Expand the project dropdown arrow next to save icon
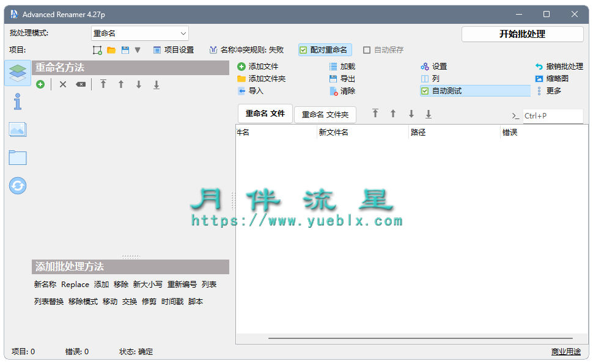The width and height of the screenshot is (593, 364). [x=138, y=50]
